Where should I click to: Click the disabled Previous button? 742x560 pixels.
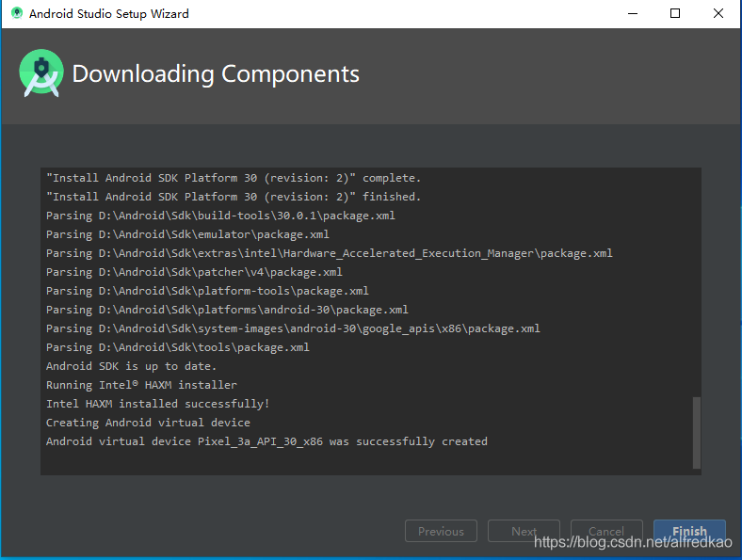pos(441,531)
